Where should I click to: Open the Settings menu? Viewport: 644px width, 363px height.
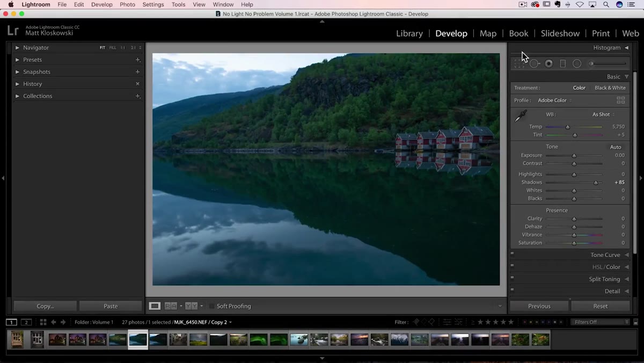click(153, 4)
